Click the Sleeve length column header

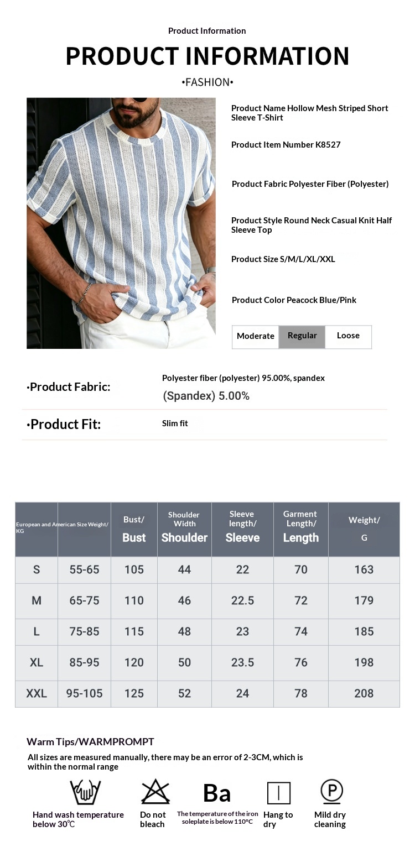tap(242, 529)
